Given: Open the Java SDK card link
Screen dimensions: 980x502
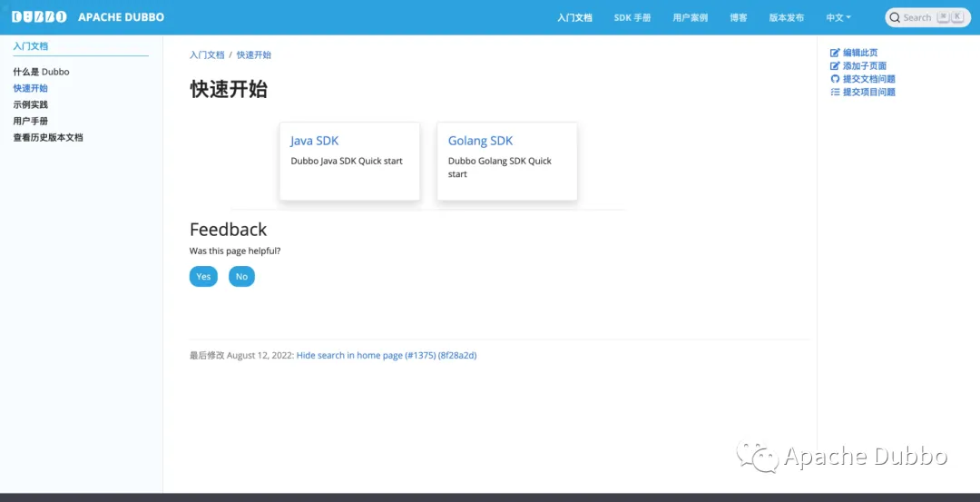Looking at the screenshot, I should pyautogui.click(x=314, y=141).
